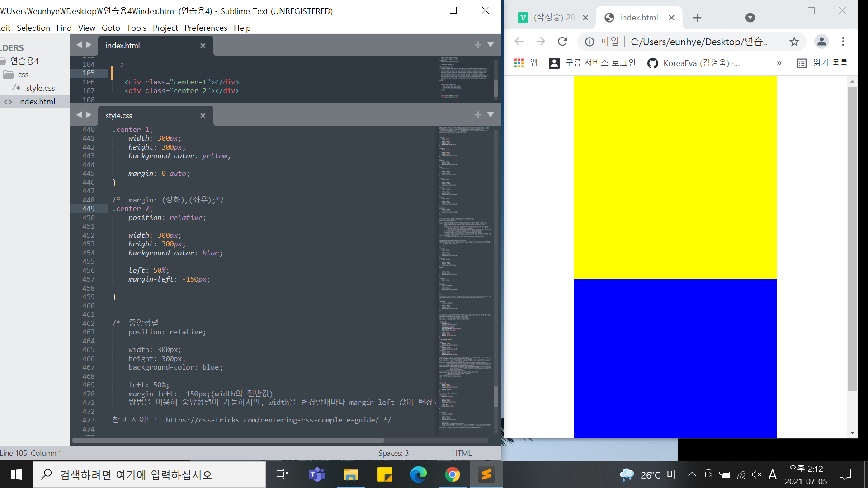Image resolution: width=868 pixels, height=488 pixels.
Task: Open tab list dropdown in style.css pane
Action: point(491,115)
